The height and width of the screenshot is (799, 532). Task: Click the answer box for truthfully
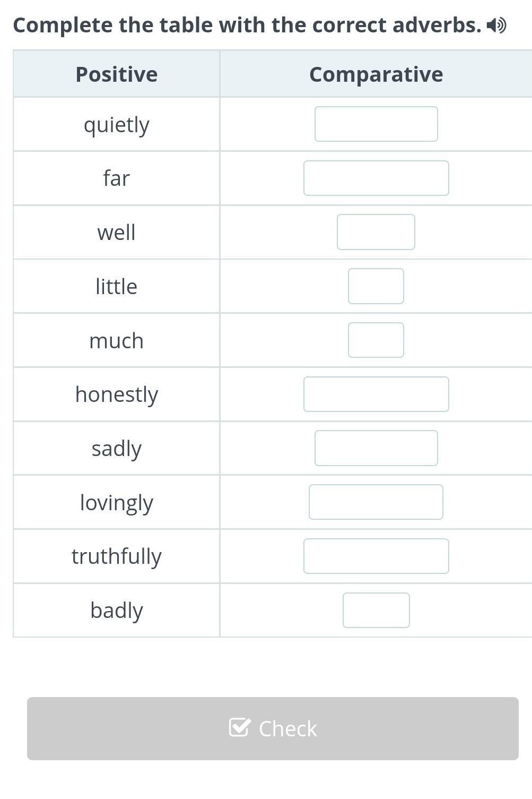[x=376, y=556]
